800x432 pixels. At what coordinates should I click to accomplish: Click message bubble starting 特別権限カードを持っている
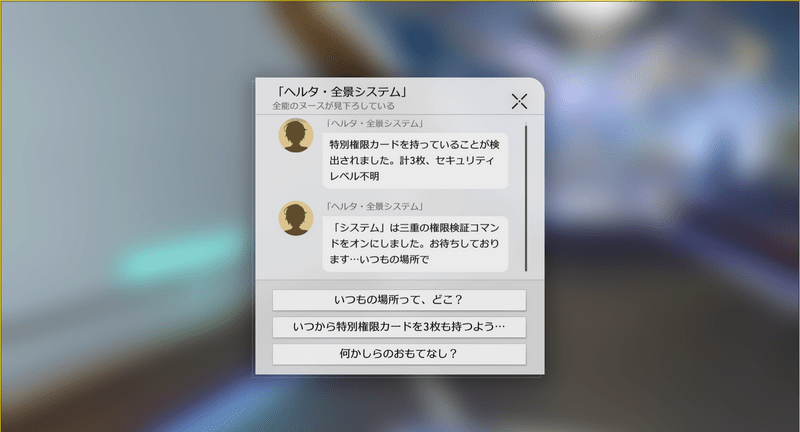point(415,161)
